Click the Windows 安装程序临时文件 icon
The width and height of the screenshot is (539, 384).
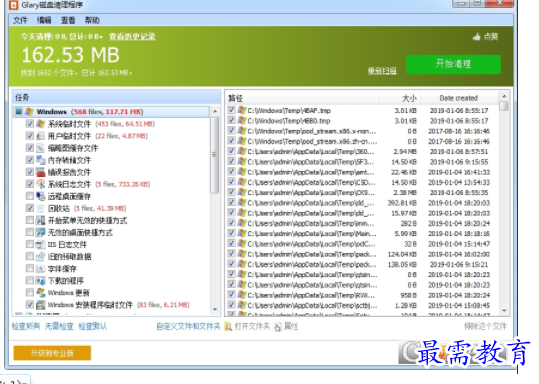pyautogui.click(x=41, y=305)
